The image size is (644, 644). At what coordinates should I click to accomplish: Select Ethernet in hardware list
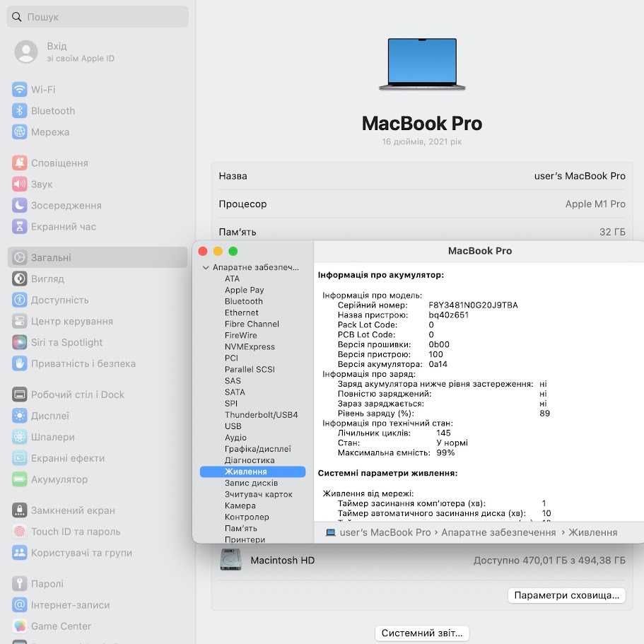tap(242, 312)
